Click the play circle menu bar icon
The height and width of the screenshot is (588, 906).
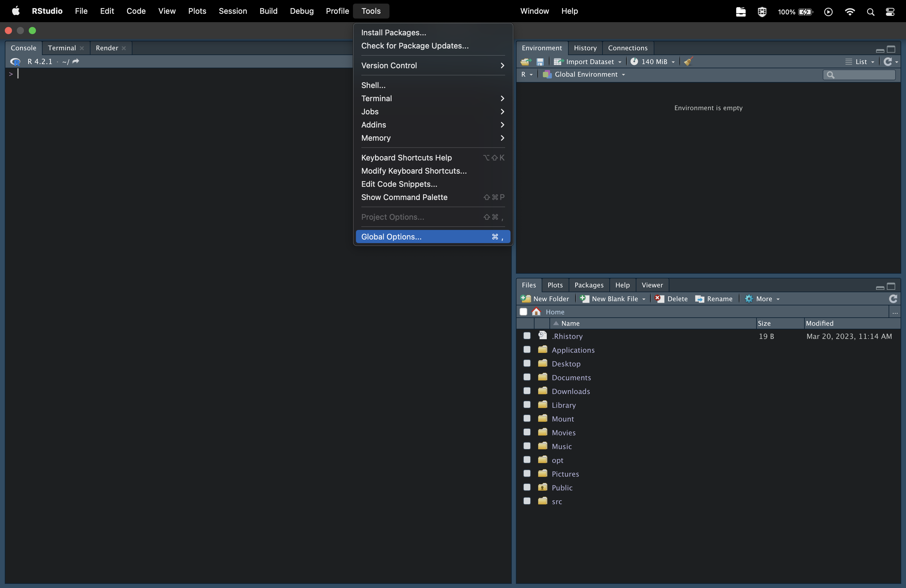pos(828,12)
